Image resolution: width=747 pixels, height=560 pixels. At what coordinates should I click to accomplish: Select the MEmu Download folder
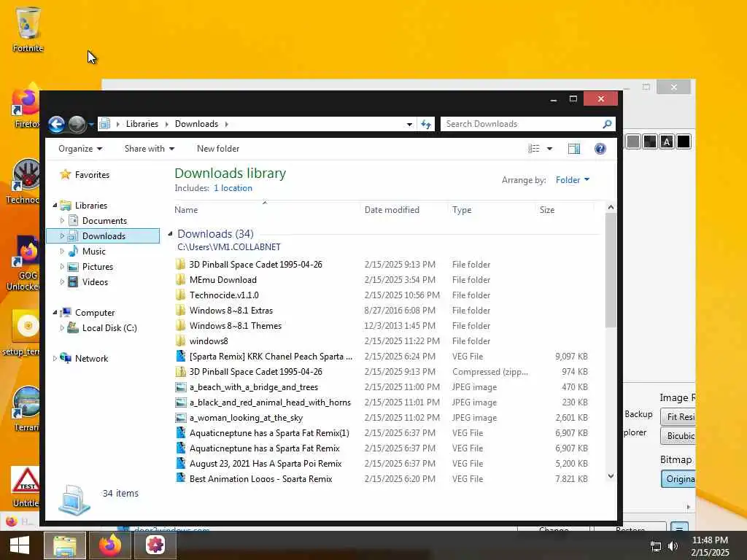(223, 279)
